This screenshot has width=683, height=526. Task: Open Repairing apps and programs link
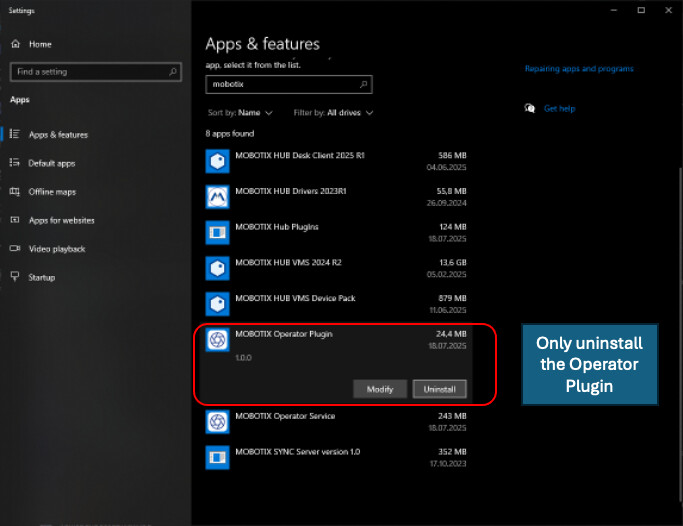click(x=579, y=69)
